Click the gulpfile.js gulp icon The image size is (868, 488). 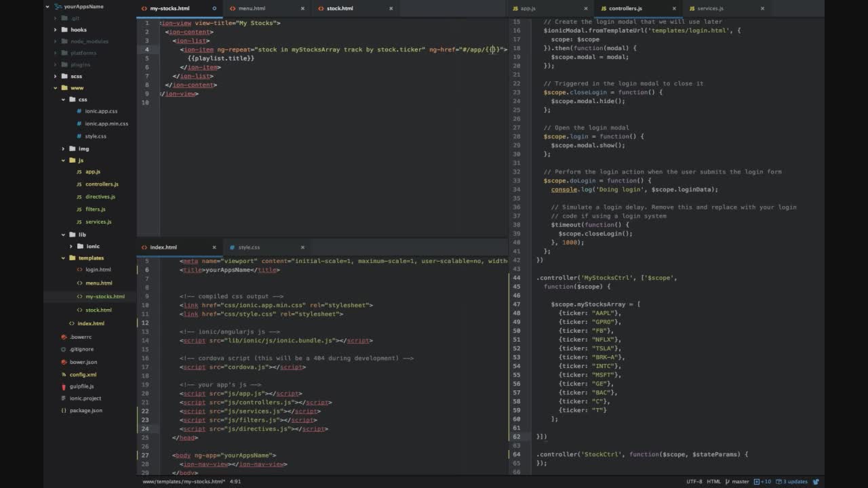pyautogui.click(x=64, y=386)
